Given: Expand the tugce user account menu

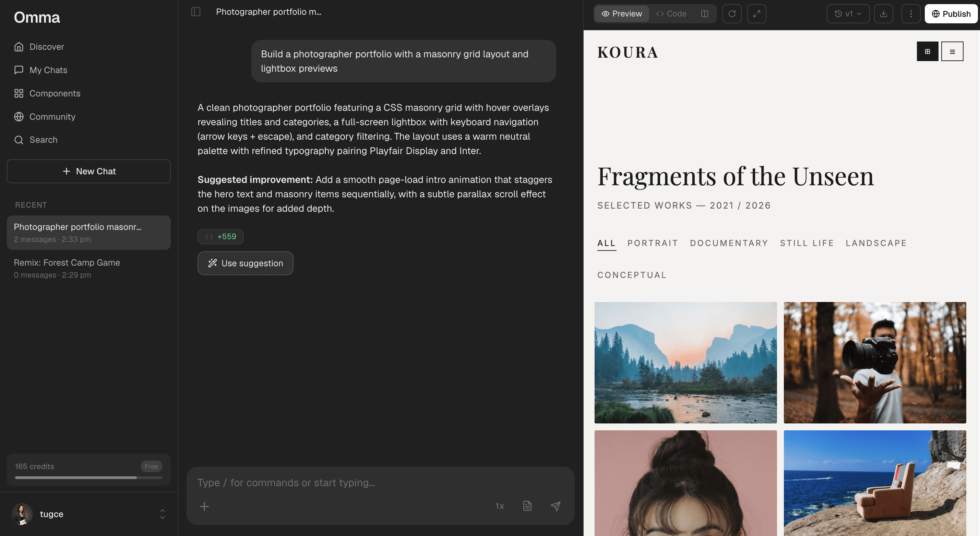Looking at the screenshot, I should click(x=162, y=514).
